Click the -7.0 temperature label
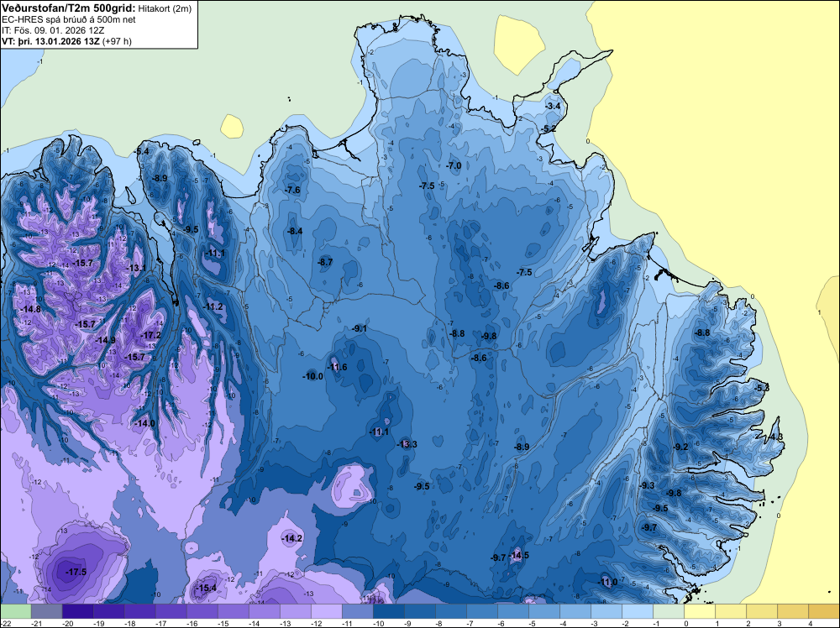 pyautogui.click(x=454, y=166)
